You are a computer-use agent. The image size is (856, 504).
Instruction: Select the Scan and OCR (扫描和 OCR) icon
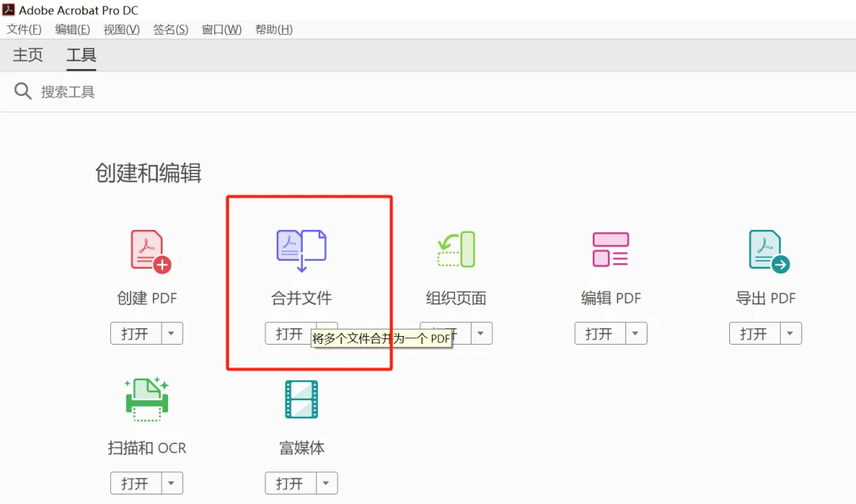pos(147,399)
